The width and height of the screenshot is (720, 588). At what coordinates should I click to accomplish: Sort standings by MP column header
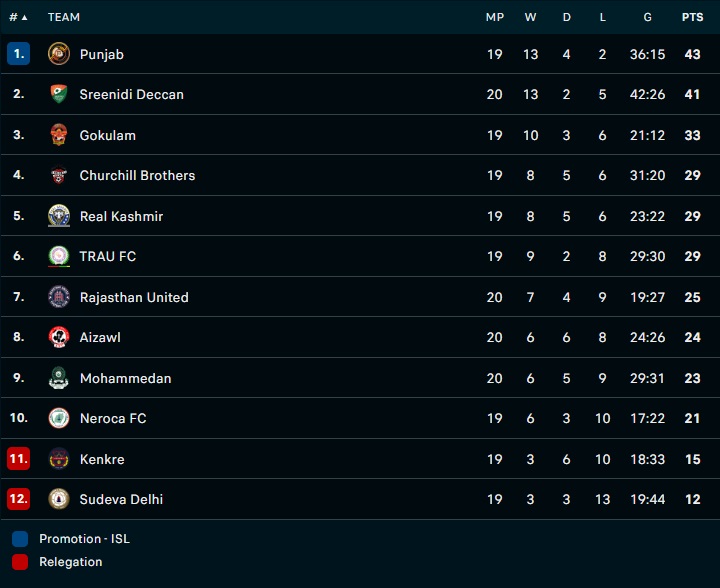click(x=495, y=17)
